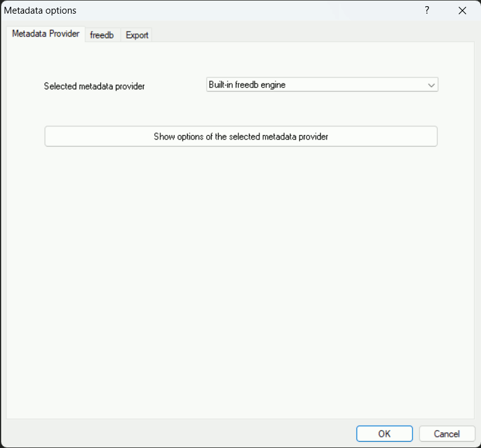
Task: Show options of the selected metadata provider
Action: click(x=241, y=136)
